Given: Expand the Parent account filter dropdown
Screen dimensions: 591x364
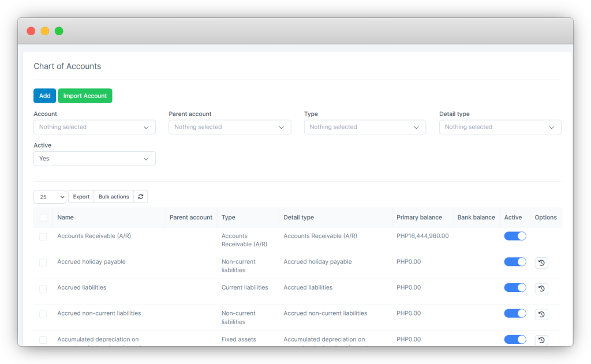Looking at the screenshot, I should tap(230, 127).
